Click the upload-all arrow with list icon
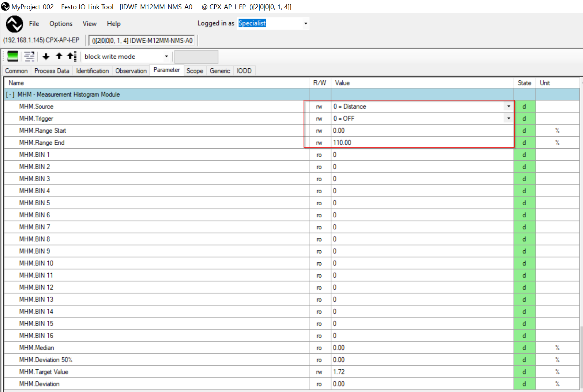583x392 pixels. click(x=72, y=56)
